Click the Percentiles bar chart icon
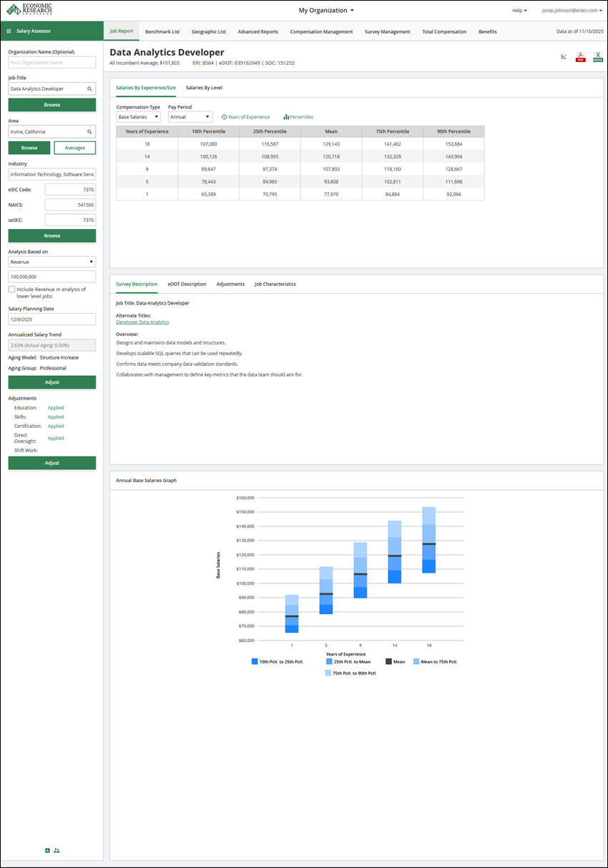The width and height of the screenshot is (608, 868). [x=286, y=117]
